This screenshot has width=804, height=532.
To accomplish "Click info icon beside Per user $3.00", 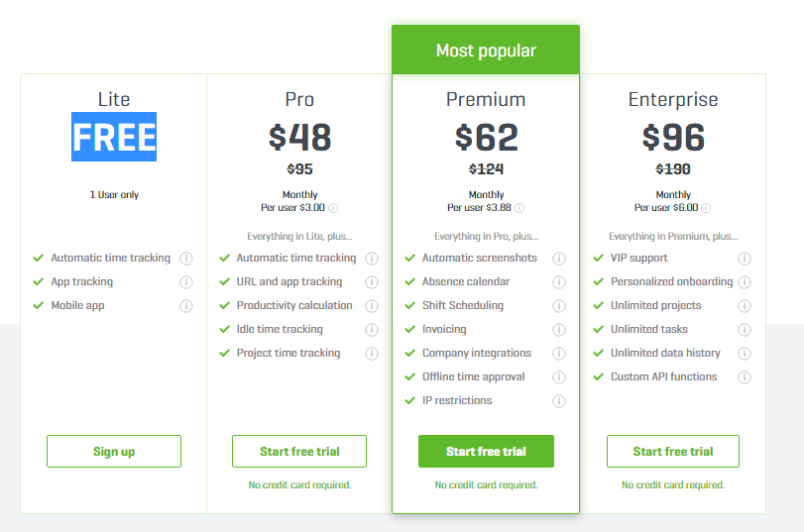I will point(333,208).
